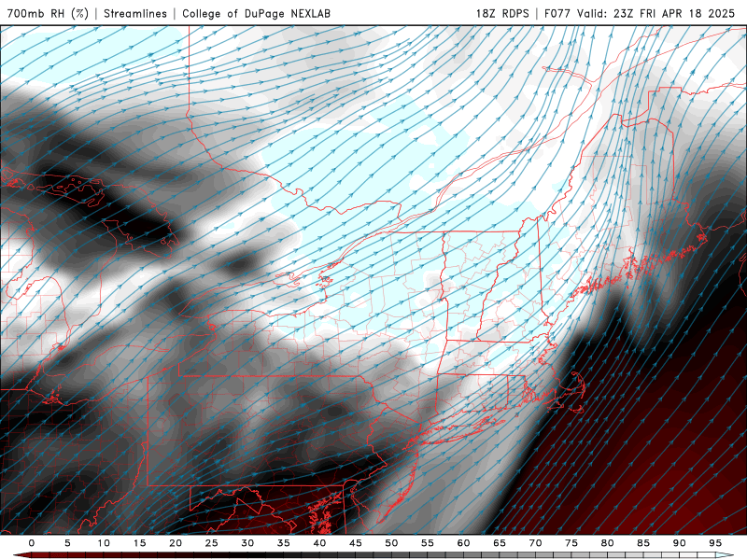Click the '0' value on the color scale
Viewport: 747px width, 560px height.
tap(32, 543)
